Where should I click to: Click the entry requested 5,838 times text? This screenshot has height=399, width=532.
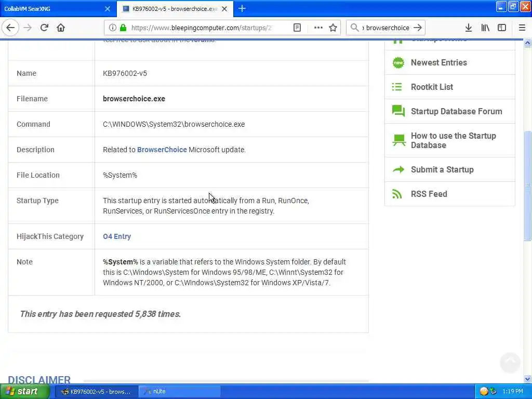pos(100,314)
